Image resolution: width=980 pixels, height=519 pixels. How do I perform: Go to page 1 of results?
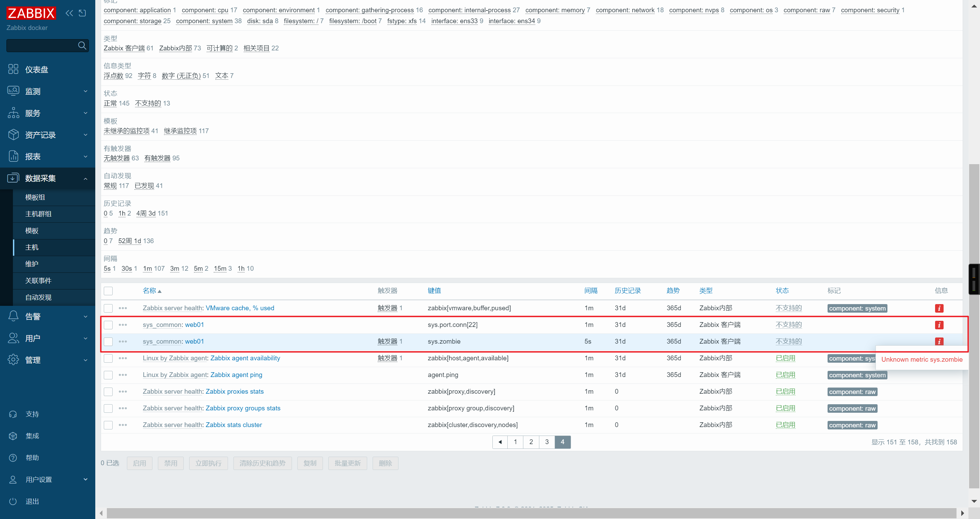click(x=516, y=442)
